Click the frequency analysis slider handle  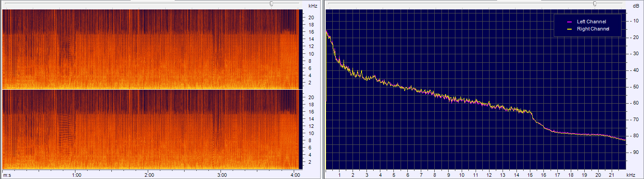[595, 4]
